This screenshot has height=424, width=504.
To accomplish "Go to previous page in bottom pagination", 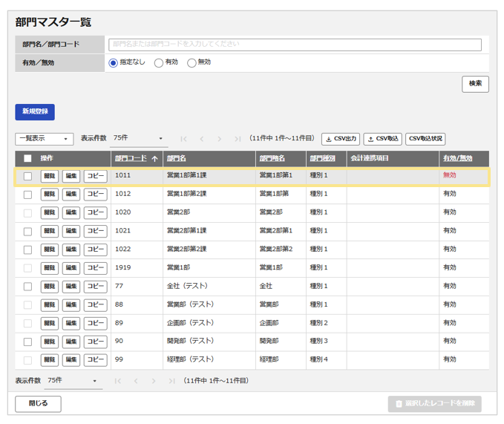I will (x=136, y=381).
